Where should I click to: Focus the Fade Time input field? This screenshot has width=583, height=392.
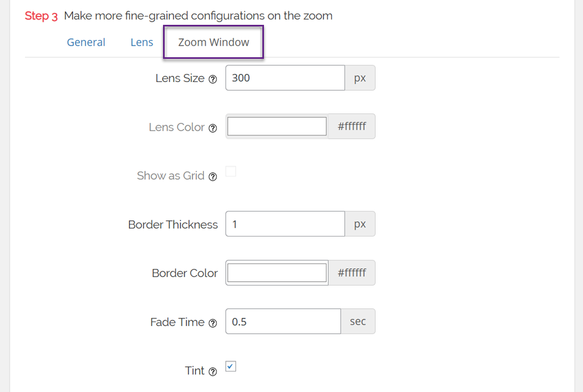click(x=283, y=321)
